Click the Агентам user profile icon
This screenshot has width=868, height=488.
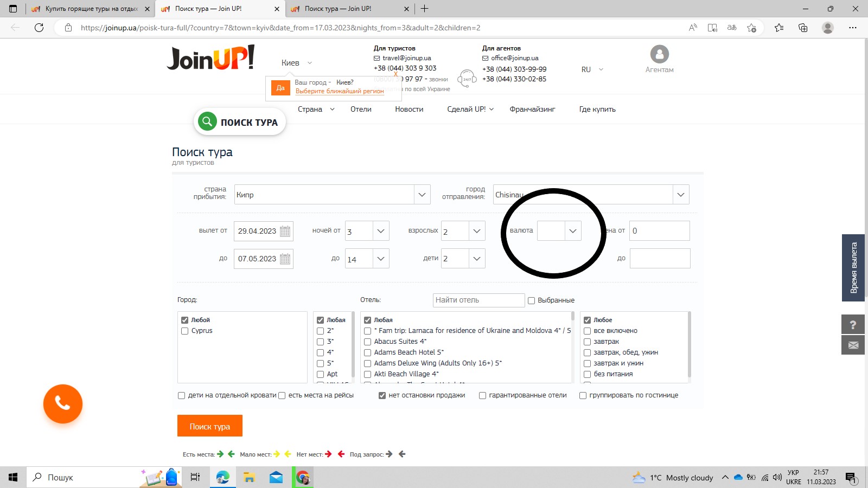(x=659, y=54)
